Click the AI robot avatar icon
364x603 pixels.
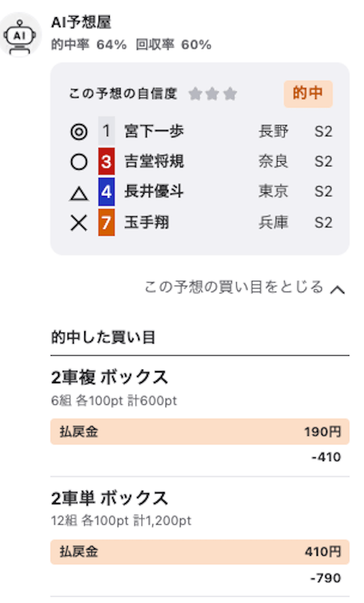click(x=20, y=35)
